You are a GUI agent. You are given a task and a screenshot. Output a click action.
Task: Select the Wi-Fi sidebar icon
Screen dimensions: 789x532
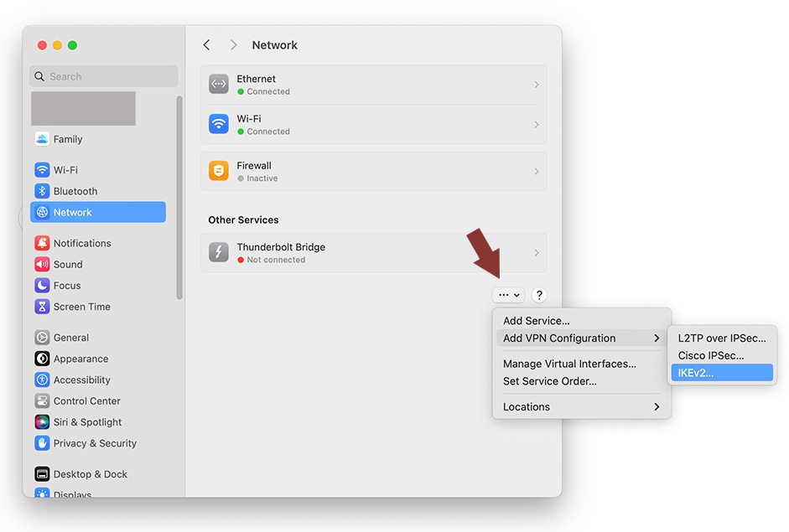pyautogui.click(x=42, y=170)
